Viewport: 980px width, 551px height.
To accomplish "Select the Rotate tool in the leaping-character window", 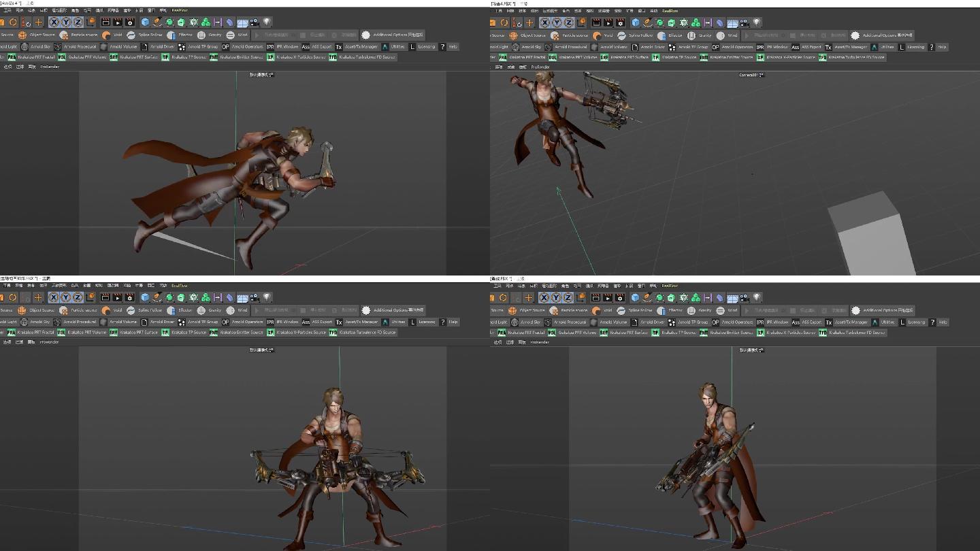I will [13, 22].
